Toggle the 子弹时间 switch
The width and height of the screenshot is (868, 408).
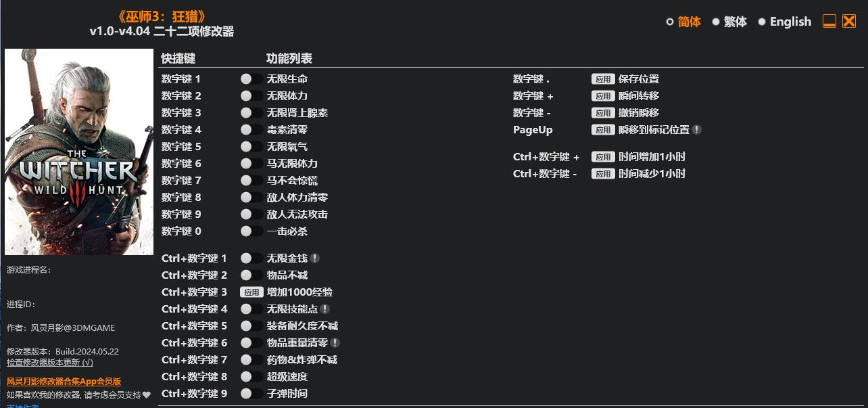pos(251,394)
